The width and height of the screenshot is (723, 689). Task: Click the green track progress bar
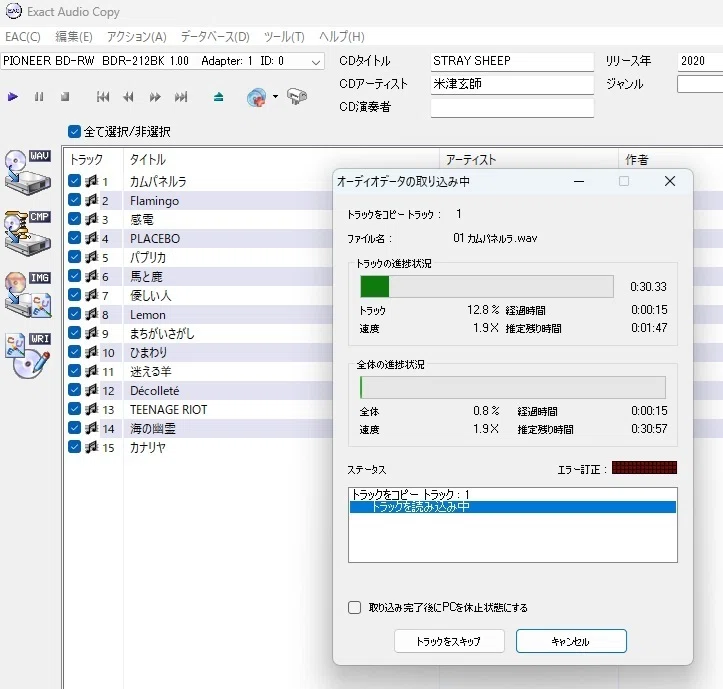[486, 286]
